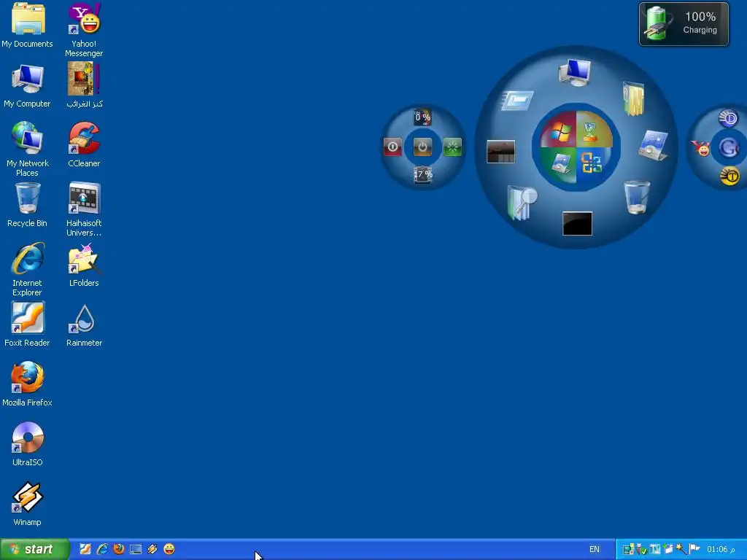This screenshot has width=747, height=560.
Task: Click the first system tray icon left of checkmark
Action: pos(628,549)
